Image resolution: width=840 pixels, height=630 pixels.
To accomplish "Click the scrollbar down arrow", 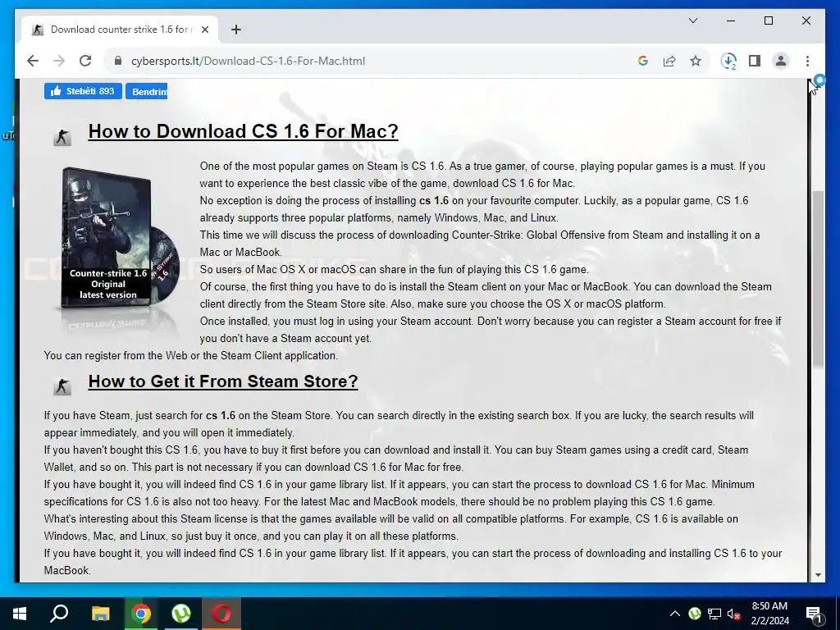I will [818, 575].
